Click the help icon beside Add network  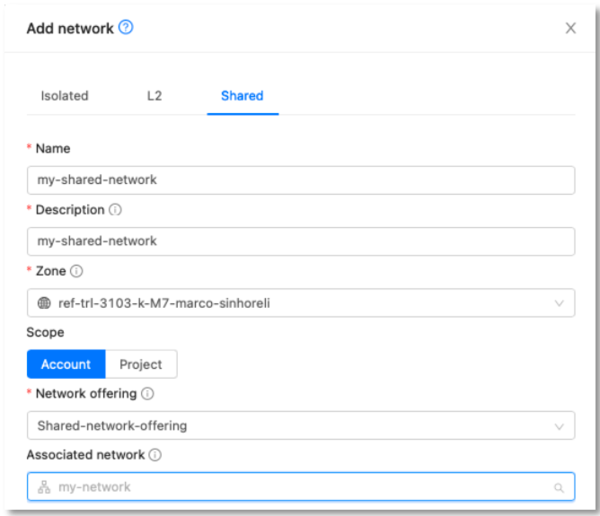[x=126, y=28]
